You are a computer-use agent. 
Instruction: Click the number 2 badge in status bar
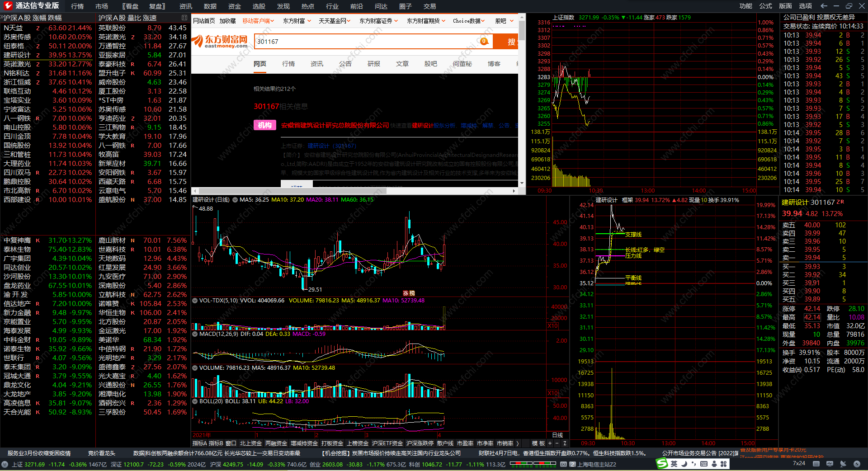click(573, 464)
